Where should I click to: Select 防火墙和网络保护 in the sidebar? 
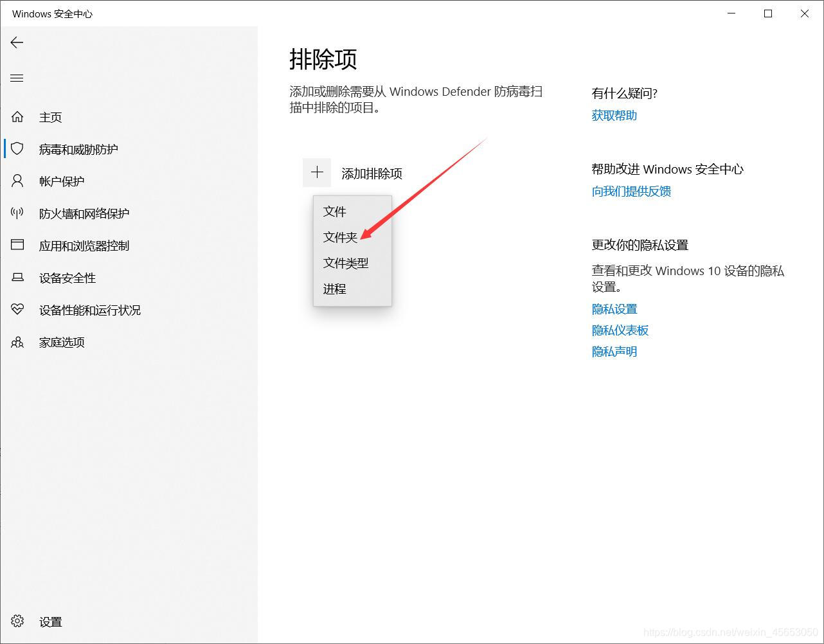pyautogui.click(x=129, y=213)
